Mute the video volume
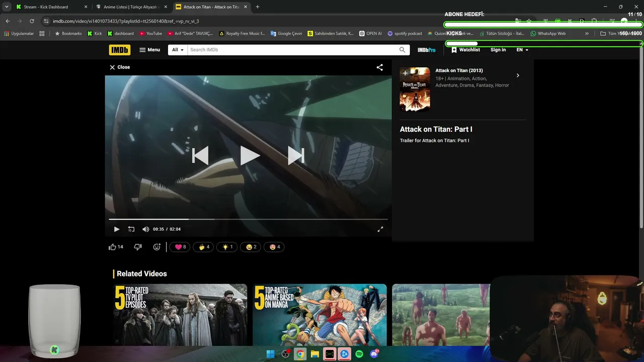Viewport: 644px width, 362px height. 146,229
